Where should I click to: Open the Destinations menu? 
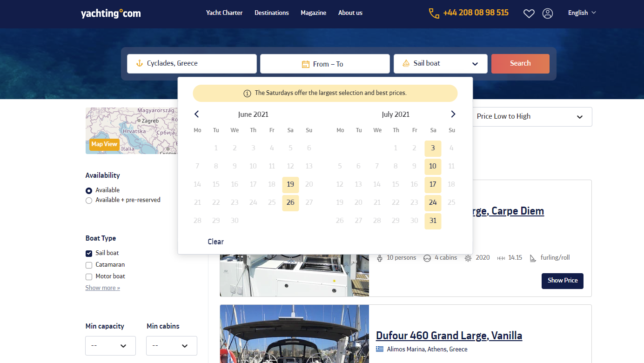pyautogui.click(x=271, y=13)
